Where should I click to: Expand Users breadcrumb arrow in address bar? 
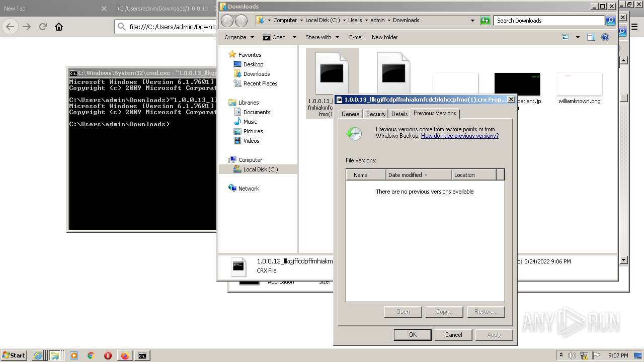(x=366, y=21)
